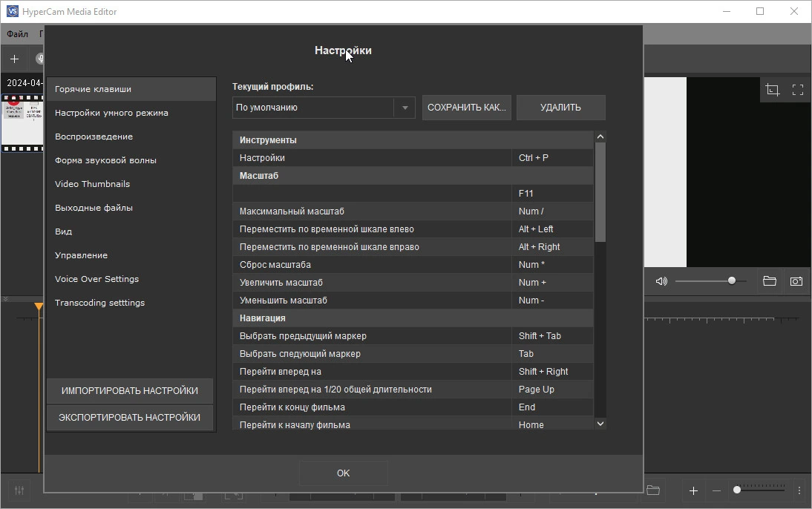Open Voice Over Settings section
The width and height of the screenshot is (812, 509).
131,279
